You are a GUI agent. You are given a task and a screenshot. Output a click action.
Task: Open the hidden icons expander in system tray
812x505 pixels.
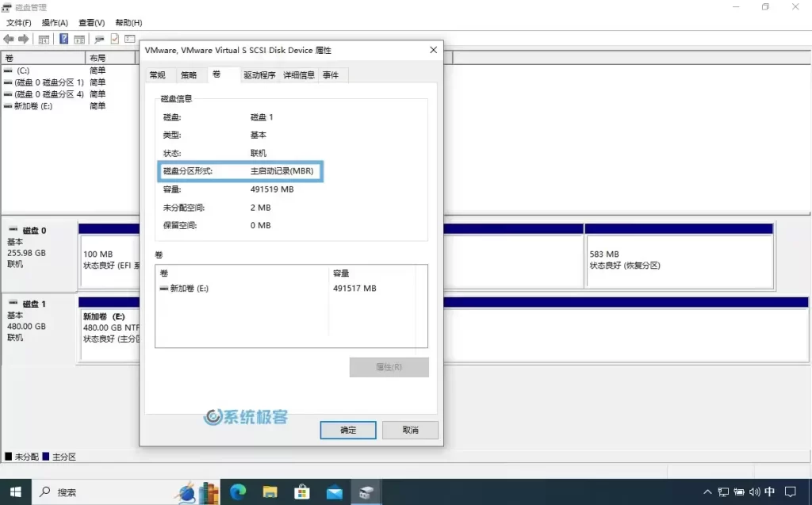click(707, 492)
